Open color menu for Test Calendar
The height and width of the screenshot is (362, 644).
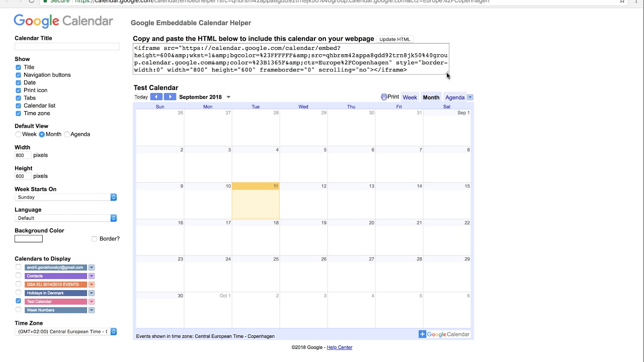coord(92,302)
